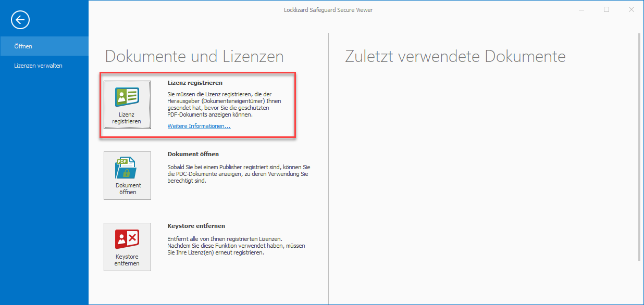Click the bold 'Keystore entfernen' heading
The width and height of the screenshot is (644, 305).
click(x=196, y=226)
